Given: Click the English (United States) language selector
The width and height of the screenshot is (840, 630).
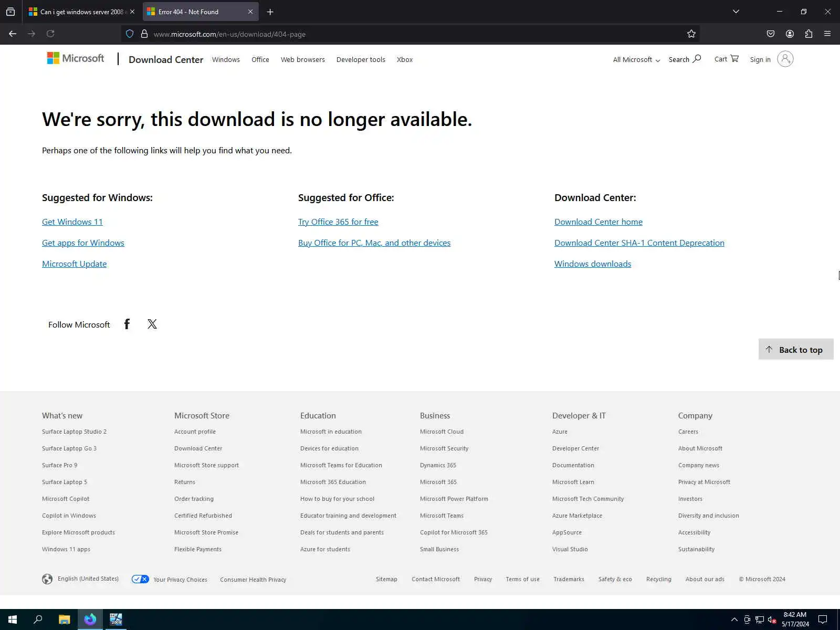Looking at the screenshot, I should [80, 579].
